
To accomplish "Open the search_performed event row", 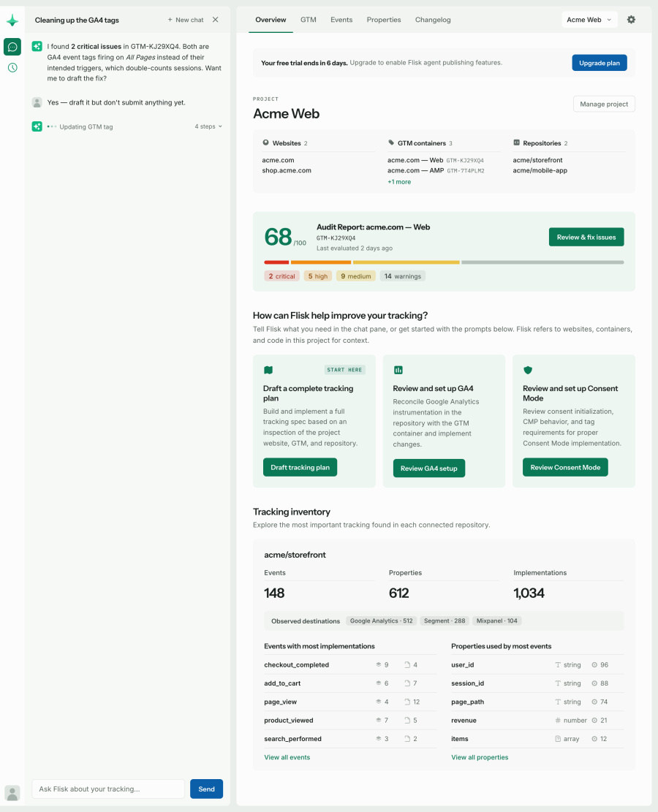I will pos(350,739).
